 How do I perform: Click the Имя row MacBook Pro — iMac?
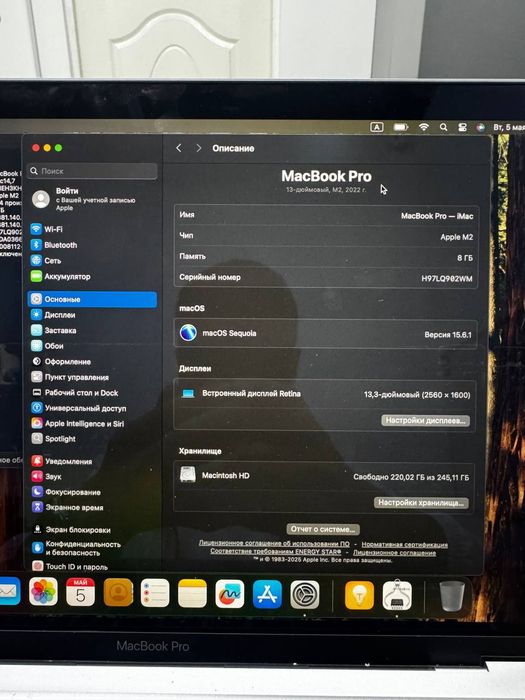click(x=326, y=216)
